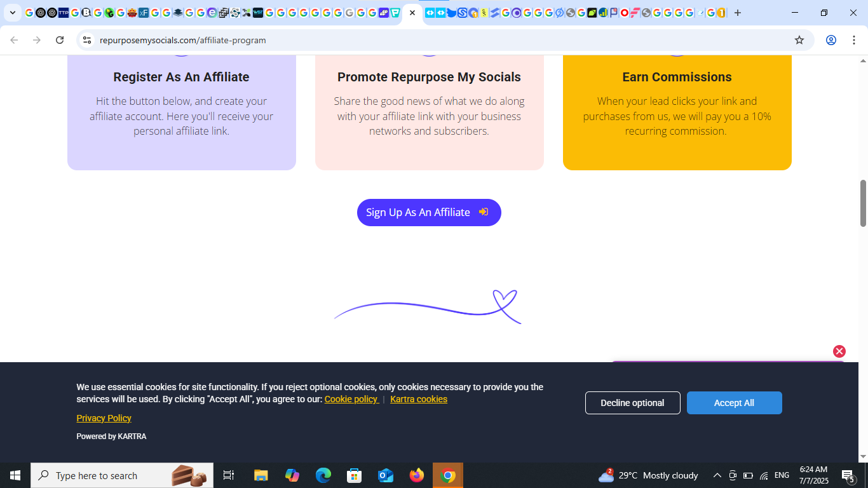
Task: Open Copilot from taskbar
Action: click(292, 475)
